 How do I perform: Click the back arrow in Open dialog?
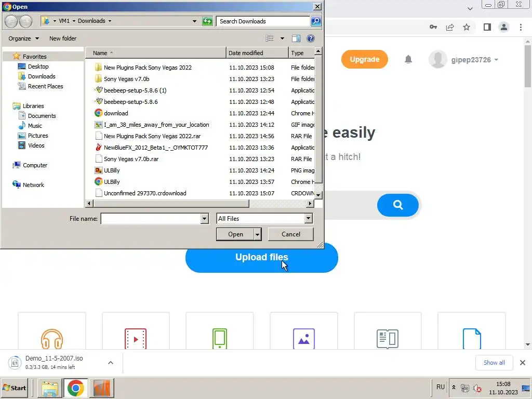11,21
